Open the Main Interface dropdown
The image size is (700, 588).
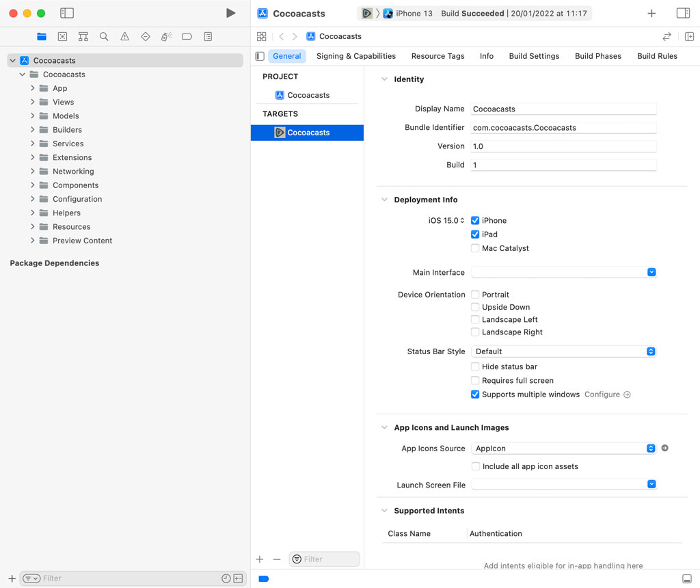(x=564, y=272)
